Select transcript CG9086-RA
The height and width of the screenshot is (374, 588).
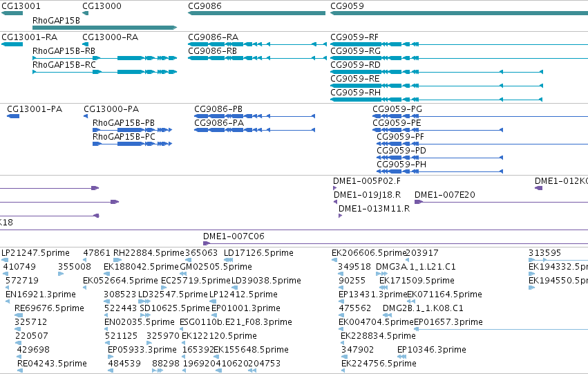(x=213, y=37)
